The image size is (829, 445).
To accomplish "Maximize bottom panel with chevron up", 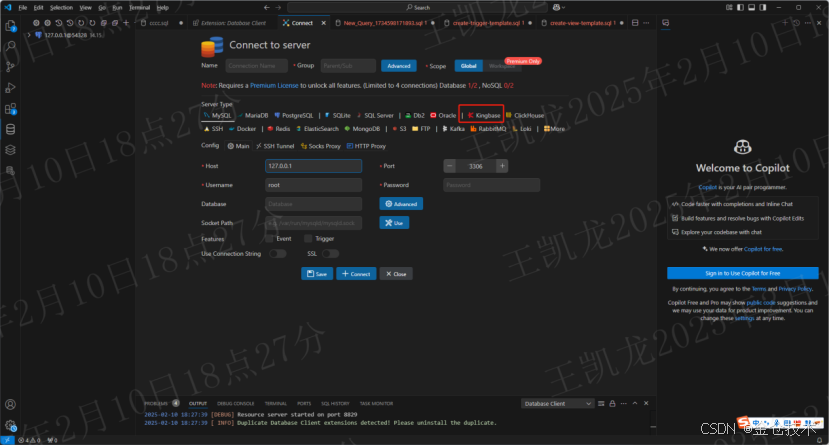I will 635,403.
